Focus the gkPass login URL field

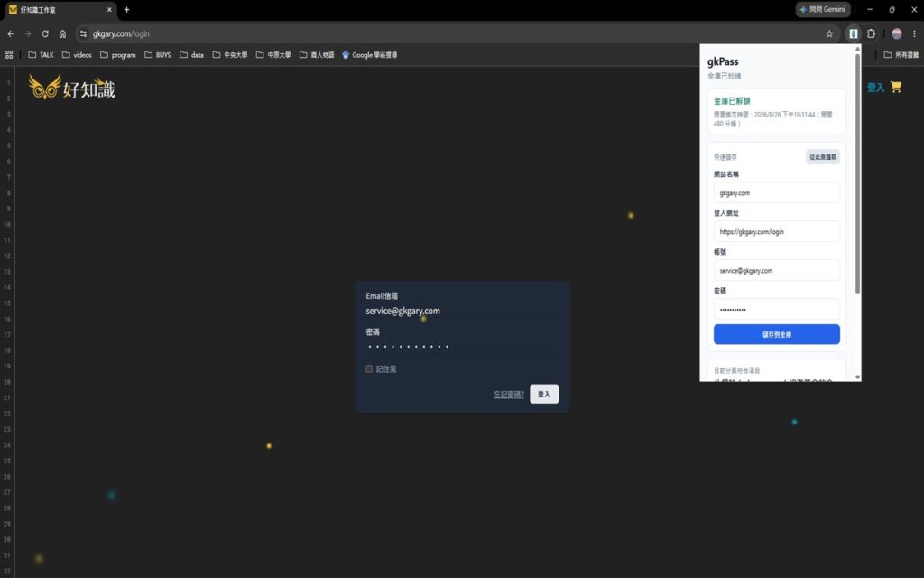[777, 232]
